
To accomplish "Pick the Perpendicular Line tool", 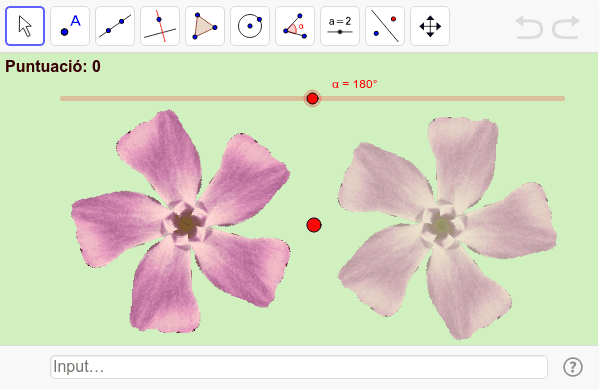I will [x=160, y=26].
